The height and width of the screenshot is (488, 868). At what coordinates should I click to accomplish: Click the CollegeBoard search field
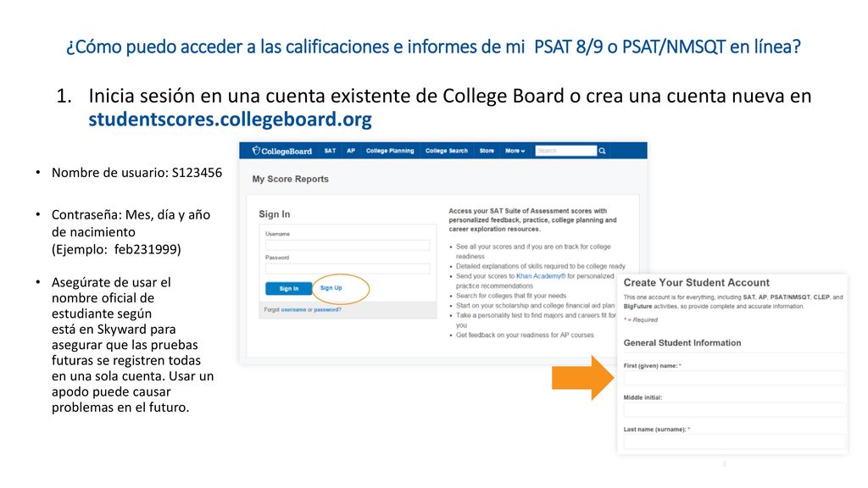(x=565, y=151)
